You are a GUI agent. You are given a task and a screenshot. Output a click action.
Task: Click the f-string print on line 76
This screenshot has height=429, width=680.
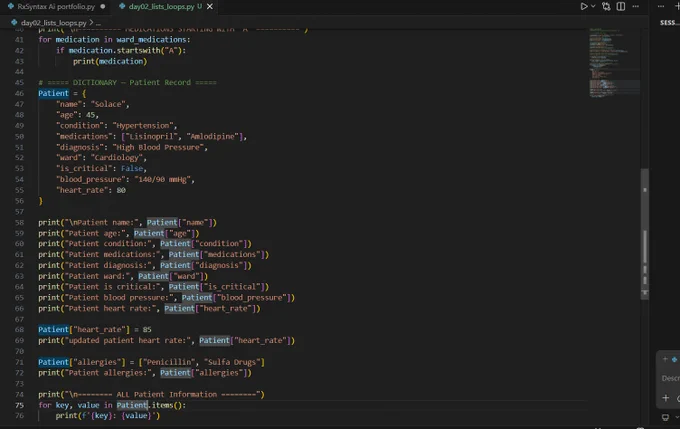tap(108, 416)
